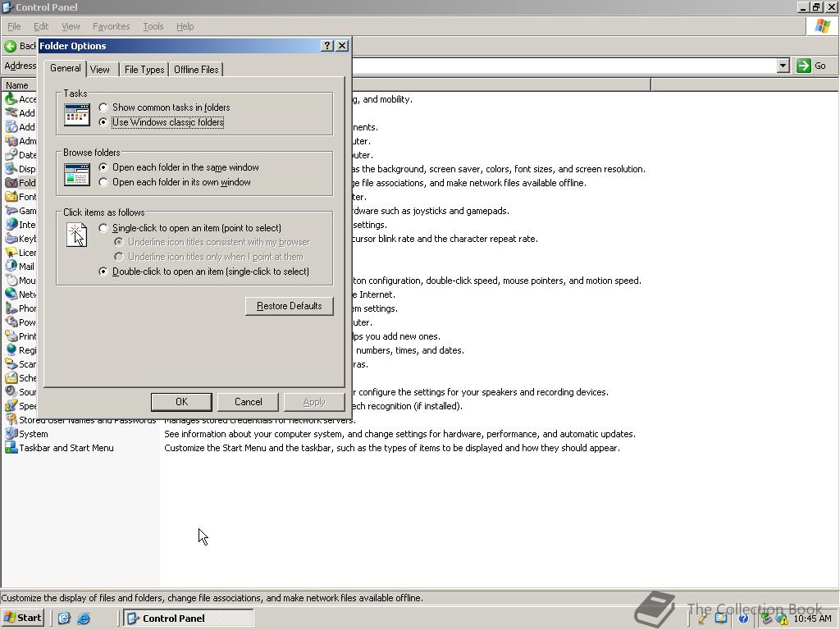Click the Internet Explorer quick launch icon
Image resolution: width=840 pixels, height=630 pixels.
tap(84, 619)
